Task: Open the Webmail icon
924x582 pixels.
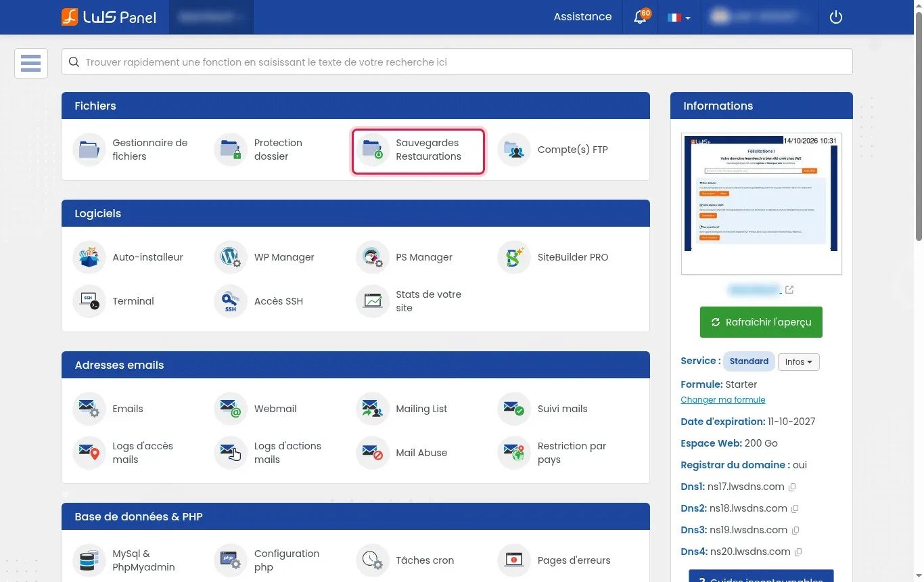Action: tap(231, 409)
